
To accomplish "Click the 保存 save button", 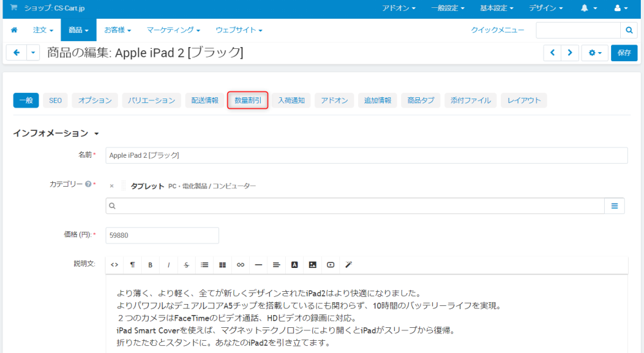I will coord(624,53).
